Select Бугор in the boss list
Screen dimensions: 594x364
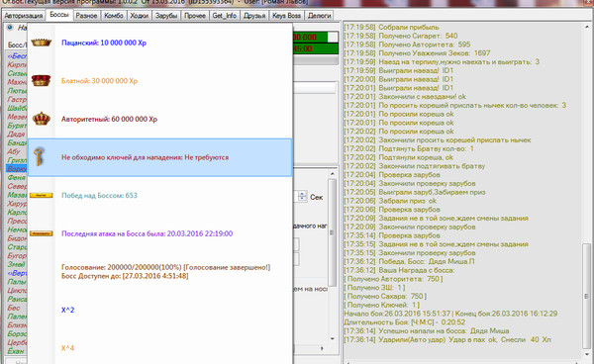click(17, 255)
